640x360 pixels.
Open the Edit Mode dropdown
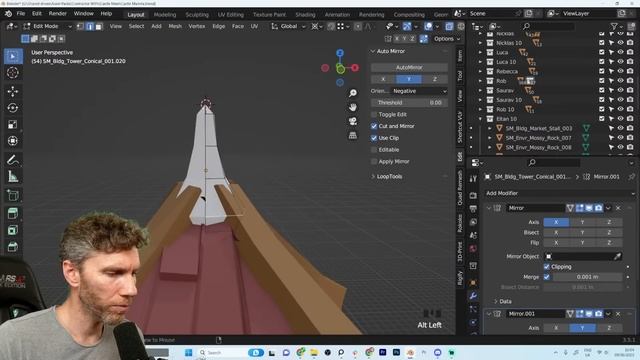48,26
